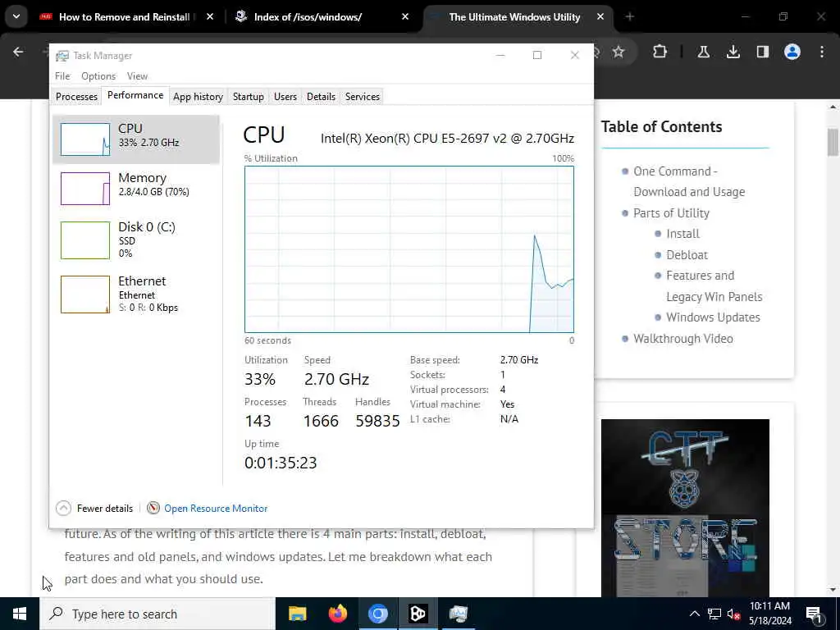The image size is (840, 630).
Task: Open the notification center icon
Action: (815, 614)
